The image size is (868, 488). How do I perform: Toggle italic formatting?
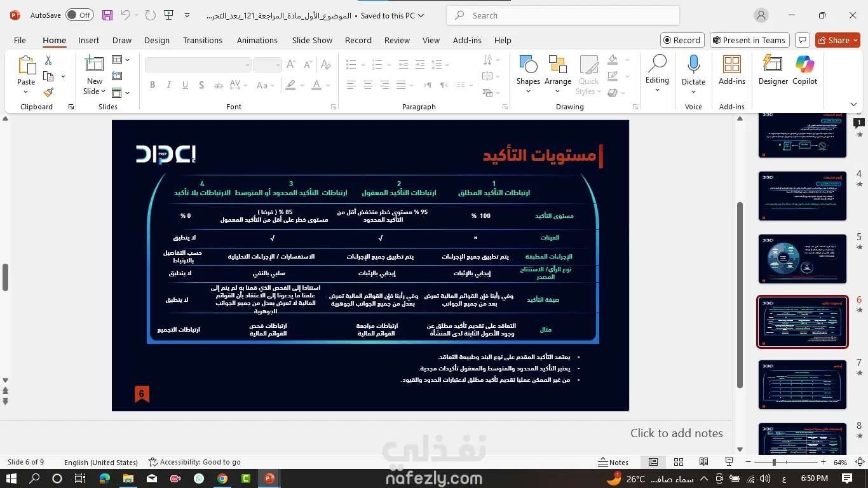169,85
